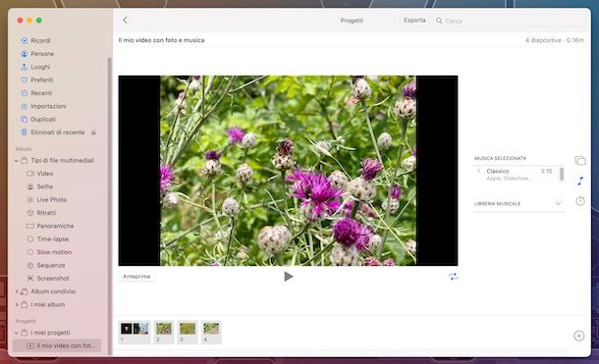This screenshot has height=364, width=599.
Task: Select slide 4 thumbnail
Action: (211, 332)
